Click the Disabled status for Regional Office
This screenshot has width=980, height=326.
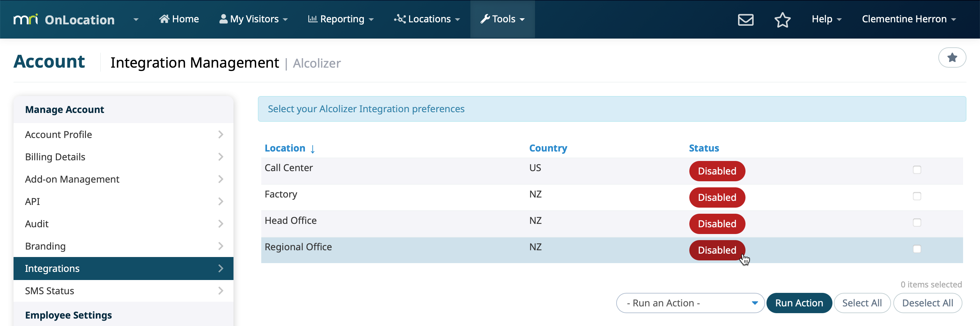pos(717,250)
